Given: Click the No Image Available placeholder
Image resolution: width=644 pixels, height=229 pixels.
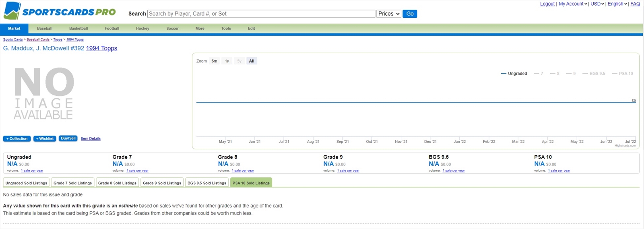Looking at the screenshot, I should coord(44,94).
